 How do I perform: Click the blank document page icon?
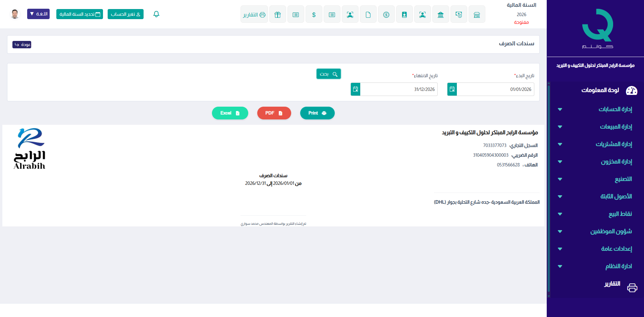pyautogui.click(x=368, y=14)
